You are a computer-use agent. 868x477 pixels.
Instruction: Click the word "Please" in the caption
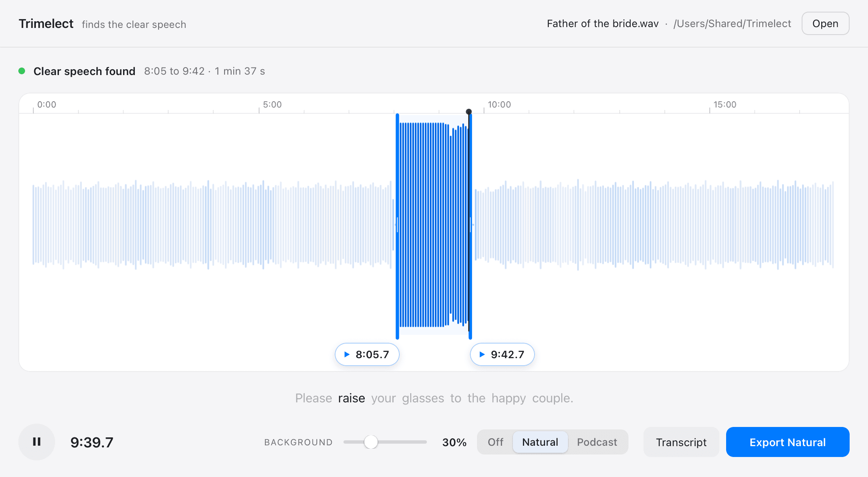[313, 398]
